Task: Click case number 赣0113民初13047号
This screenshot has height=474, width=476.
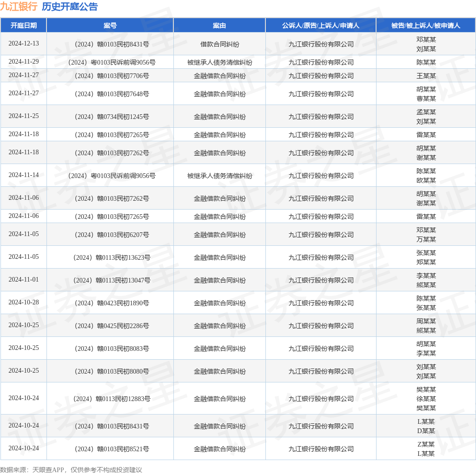Action: (x=112, y=280)
